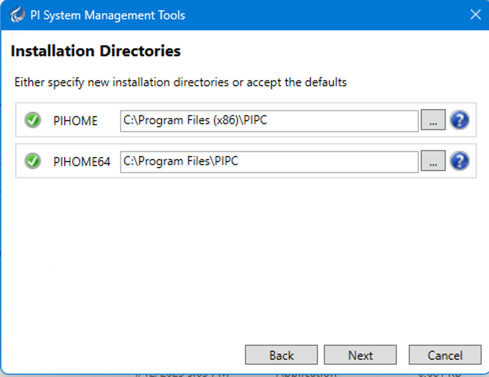Close the PI System Management Tools dialog
Image resolution: width=489 pixels, height=377 pixels.
[x=475, y=15]
